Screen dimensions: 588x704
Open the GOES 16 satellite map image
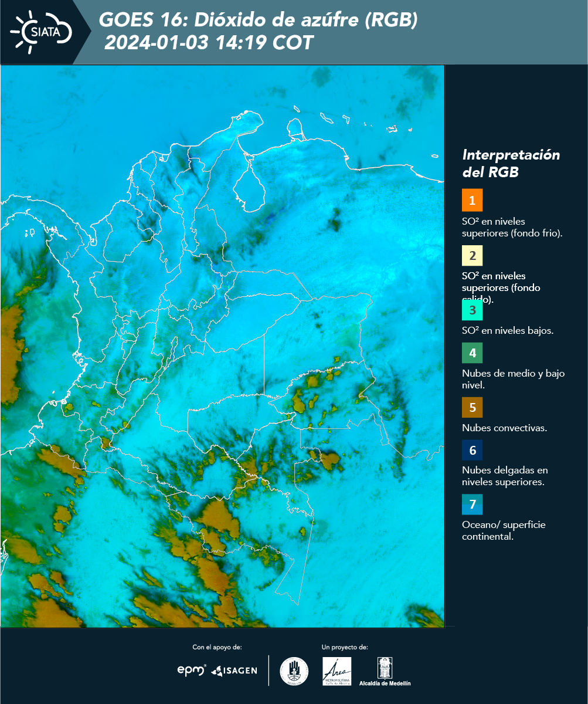222,346
